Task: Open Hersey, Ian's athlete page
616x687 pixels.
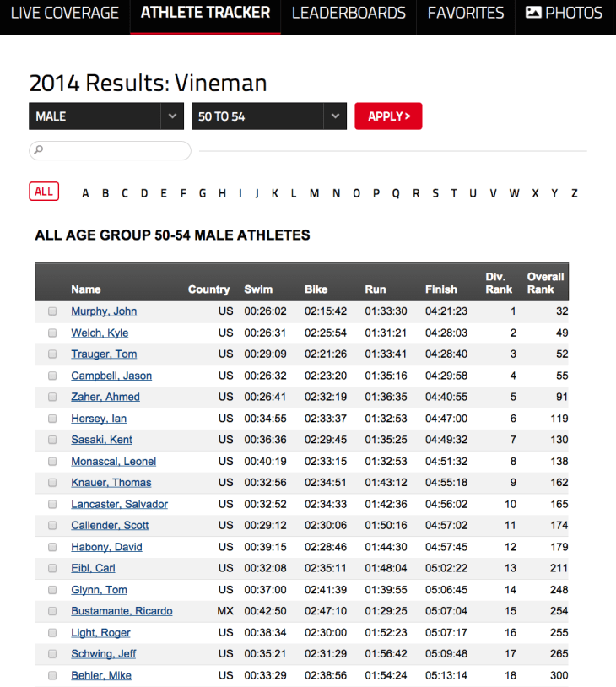Action: point(98,418)
